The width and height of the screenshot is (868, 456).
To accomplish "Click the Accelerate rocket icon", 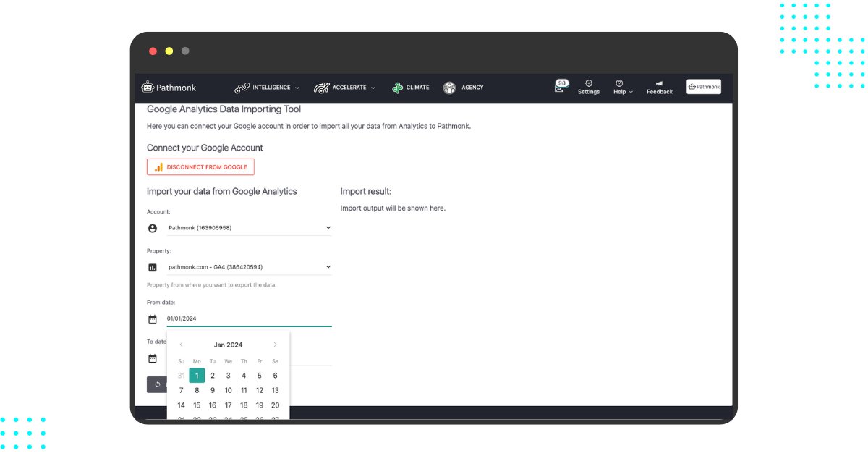I will [320, 87].
